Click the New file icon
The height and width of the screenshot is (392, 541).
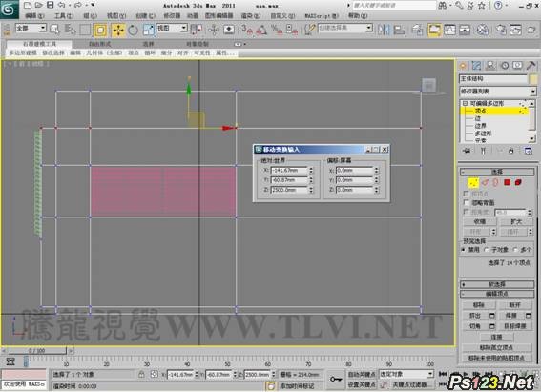click(28, 5)
